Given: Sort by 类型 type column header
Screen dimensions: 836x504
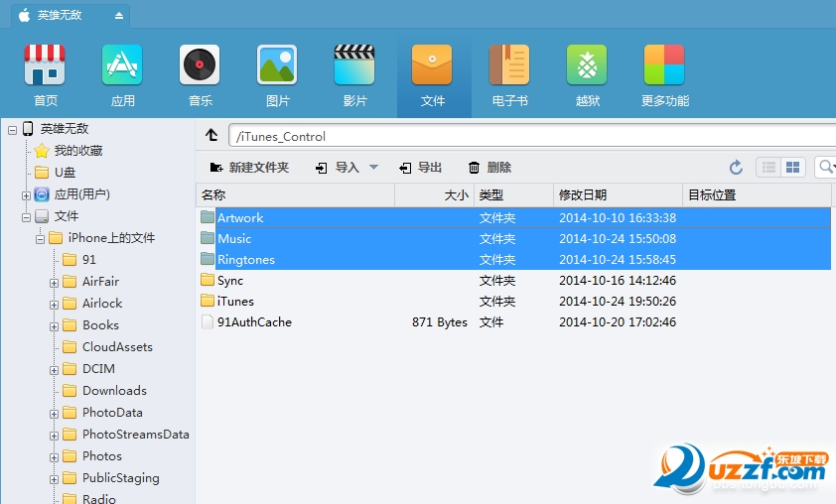Looking at the screenshot, I should (514, 195).
